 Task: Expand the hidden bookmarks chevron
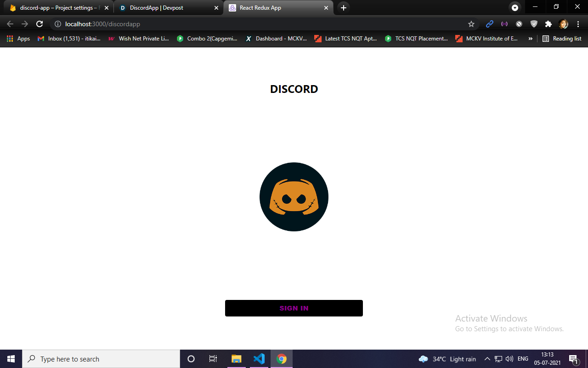531,39
